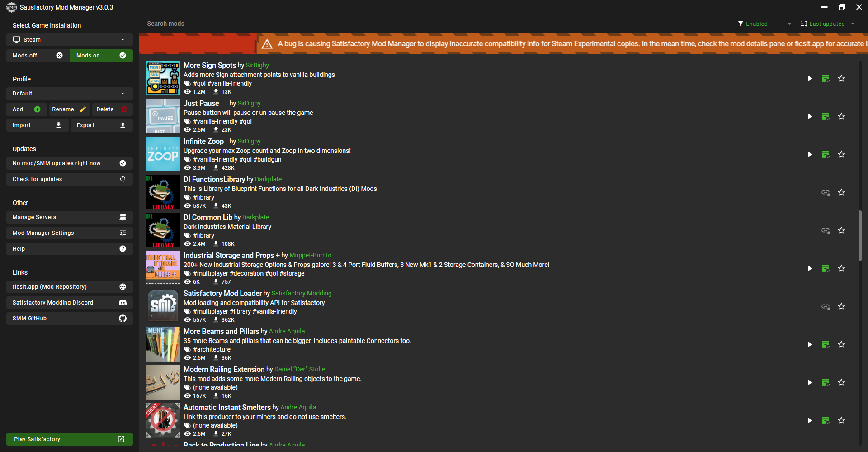This screenshot has width=868, height=452.
Task: Open ficsit.app Mod Repository link
Action: 70,287
